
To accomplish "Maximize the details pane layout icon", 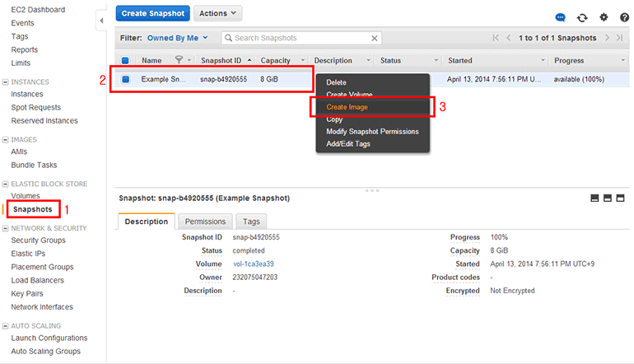I will 621,198.
